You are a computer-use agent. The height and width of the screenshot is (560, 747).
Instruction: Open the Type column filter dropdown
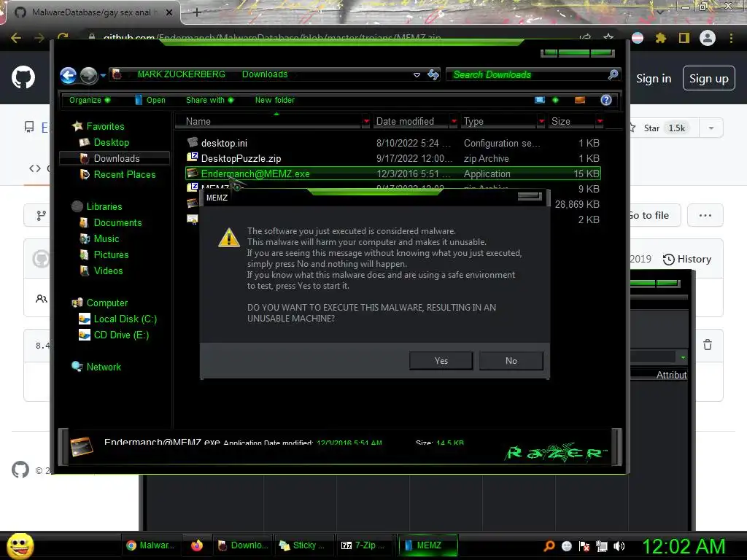pos(541,122)
